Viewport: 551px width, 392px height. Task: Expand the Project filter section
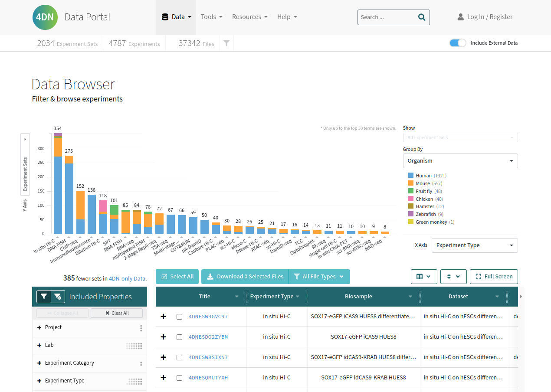coord(53,327)
